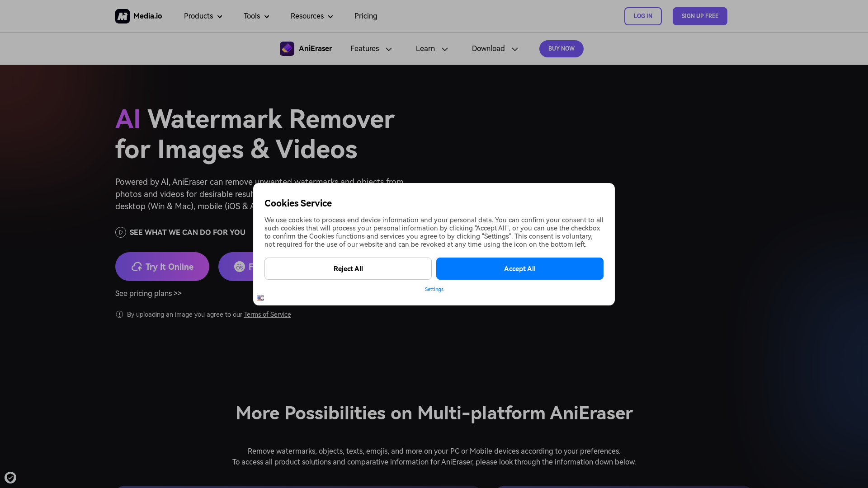
Task: Click the BUY NOW button
Action: click(561, 48)
